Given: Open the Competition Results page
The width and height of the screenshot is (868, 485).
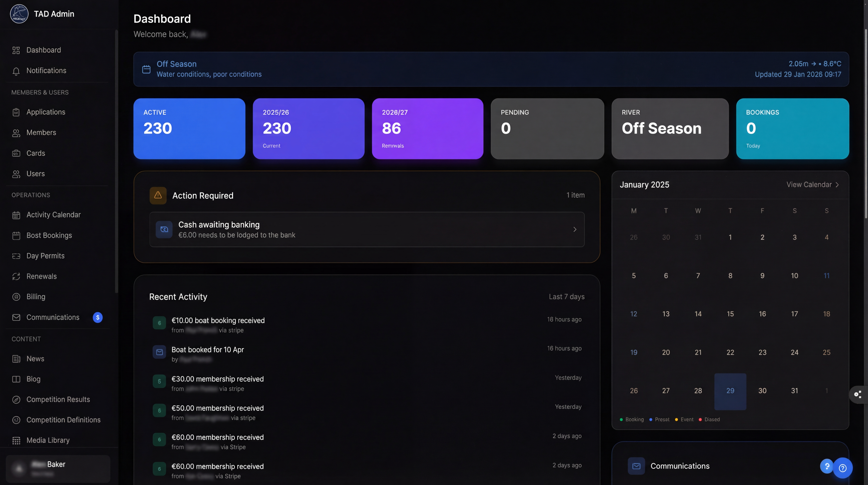Looking at the screenshot, I should (58, 399).
